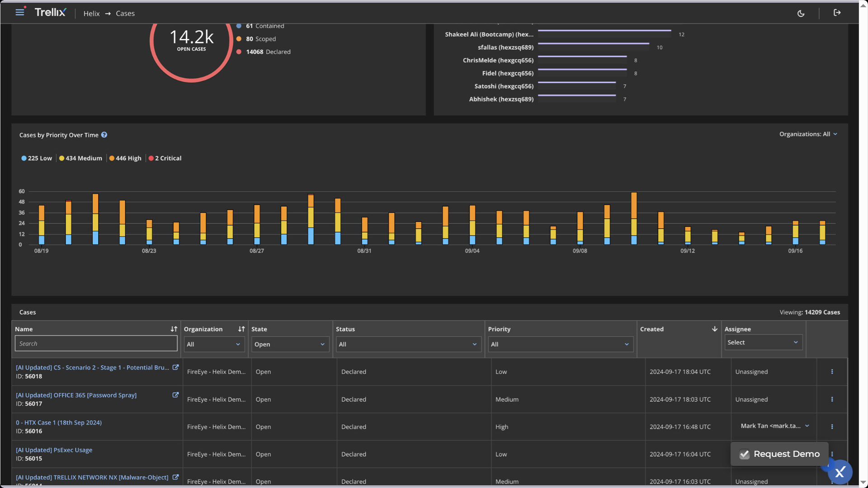The image size is (868, 488).
Task: Open actions menu for case 56017
Action: click(832, 399)
